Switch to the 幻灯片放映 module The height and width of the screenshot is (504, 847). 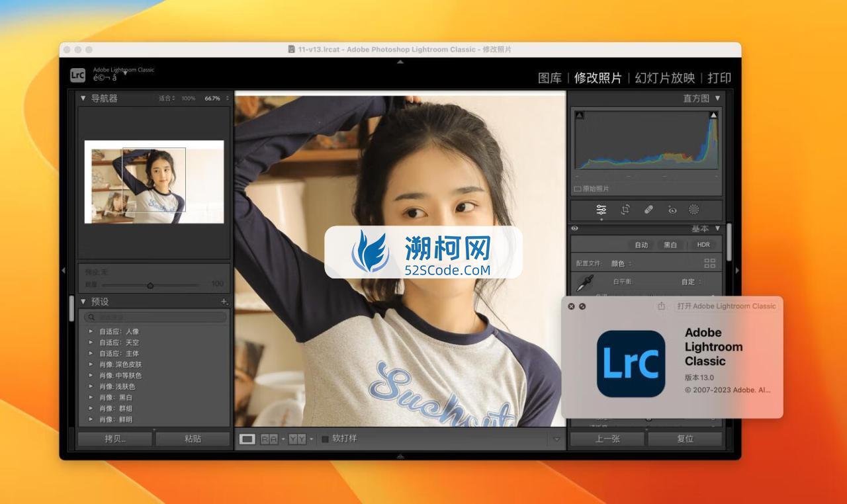tap(665, 78)
